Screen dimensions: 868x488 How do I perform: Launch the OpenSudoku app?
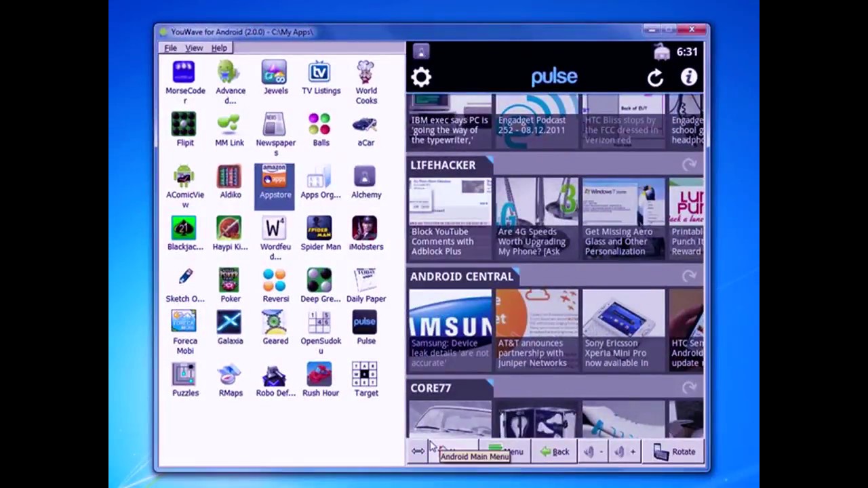pyautogui.click(x=319, y=323)
